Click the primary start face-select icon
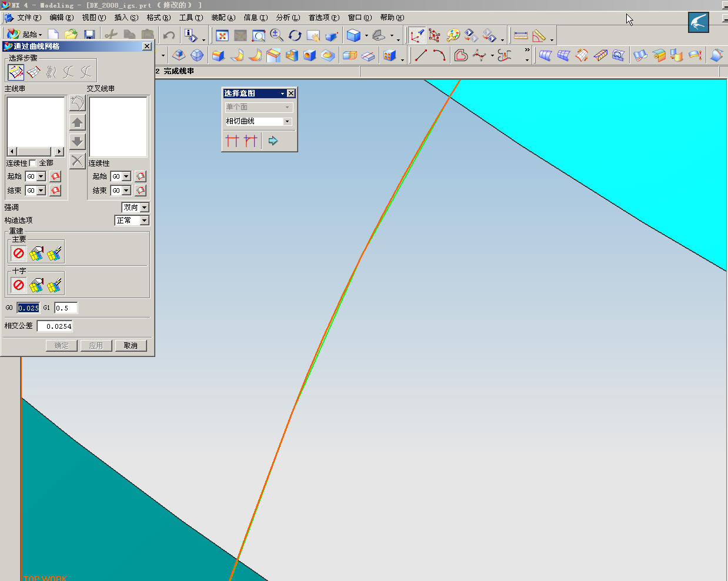Viewport: 728px width, 581px height. point(55,176)
